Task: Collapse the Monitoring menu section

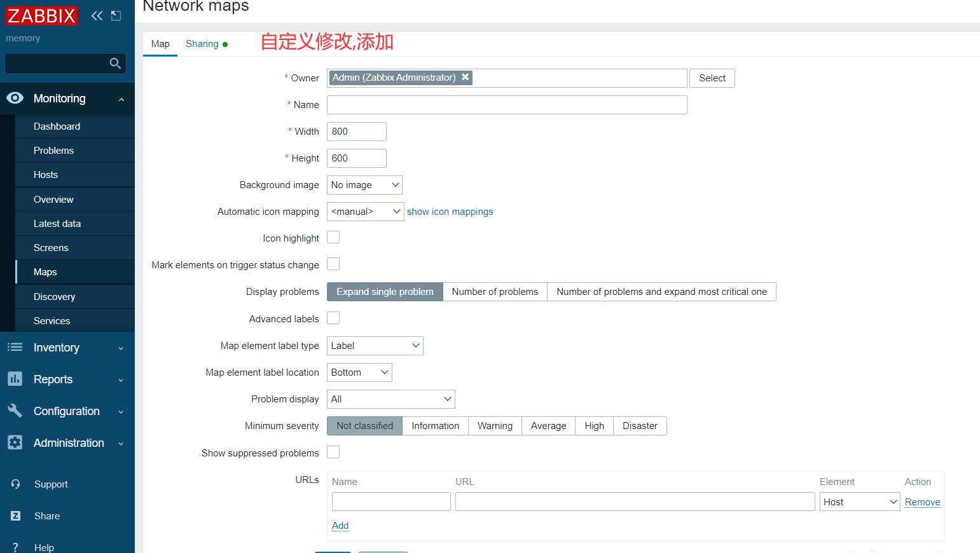Action: click(121, 99)
